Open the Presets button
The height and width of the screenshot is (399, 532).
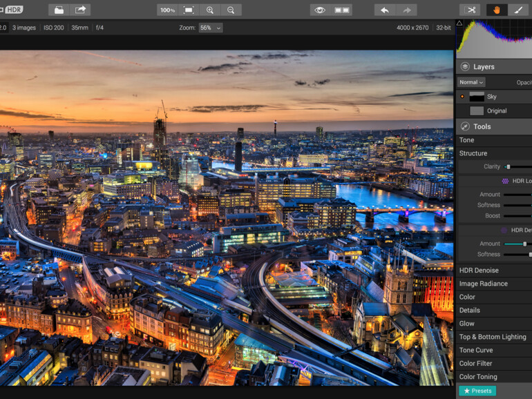(x=477, y=391)
